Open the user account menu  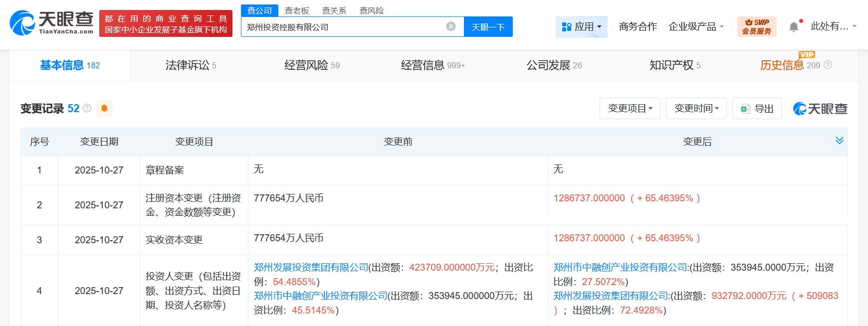coord(833,26)
